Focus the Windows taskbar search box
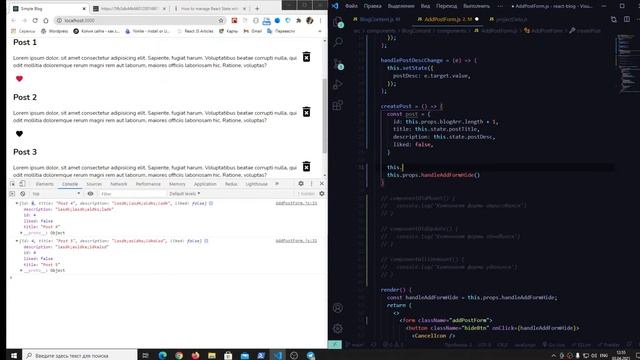This screenshot has width=640, height=360. tap(80, 356)
